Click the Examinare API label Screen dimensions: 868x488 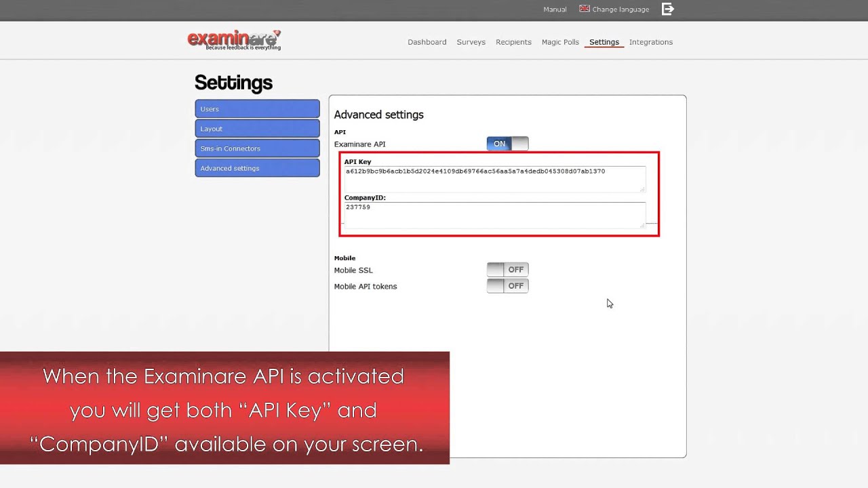click(x=359, y=144)
